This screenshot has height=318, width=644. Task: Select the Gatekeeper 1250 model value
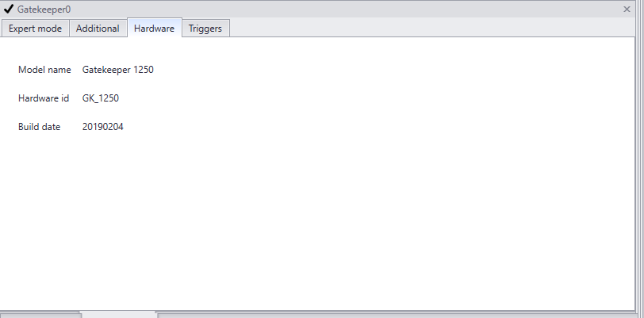pos(118,70)
